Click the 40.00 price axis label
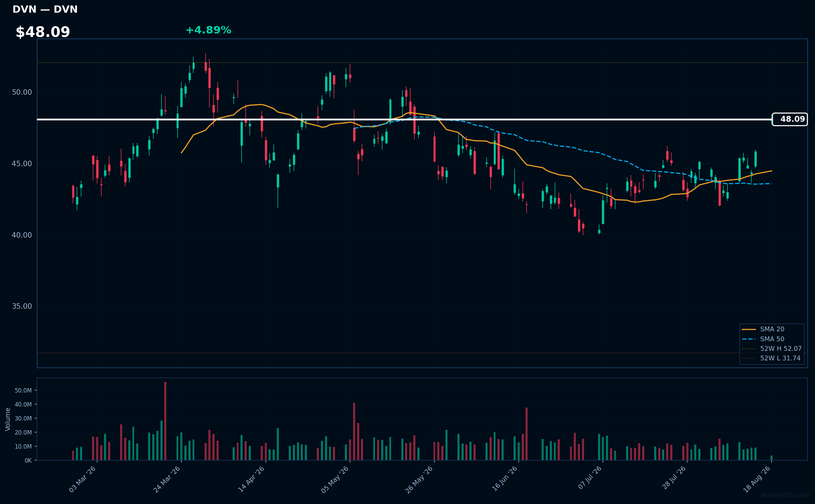The width and height of the screenshot is (815, 504). coord(22,235)
